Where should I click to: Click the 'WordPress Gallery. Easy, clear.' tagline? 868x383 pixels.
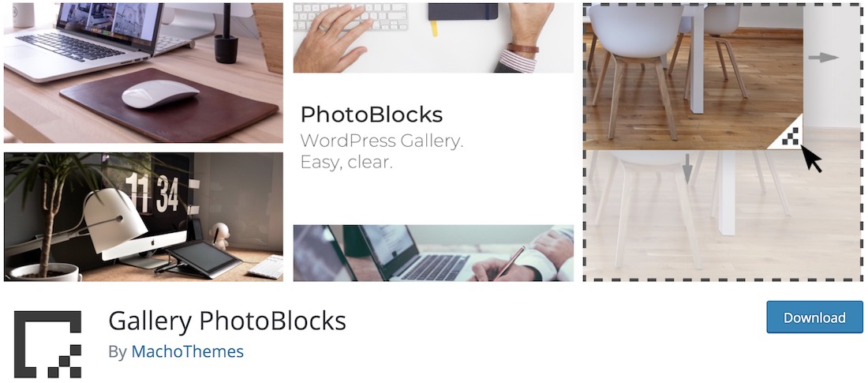click(x=382, y=152)
